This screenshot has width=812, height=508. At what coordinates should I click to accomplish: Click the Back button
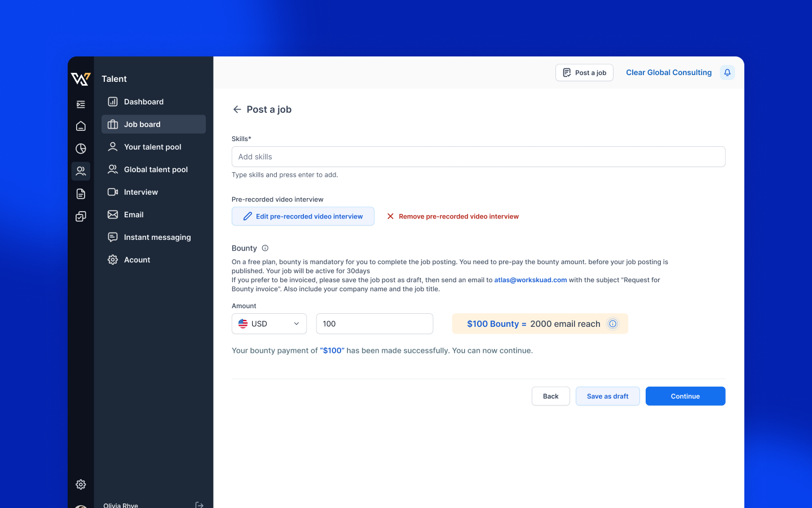[x=551, y=396]
